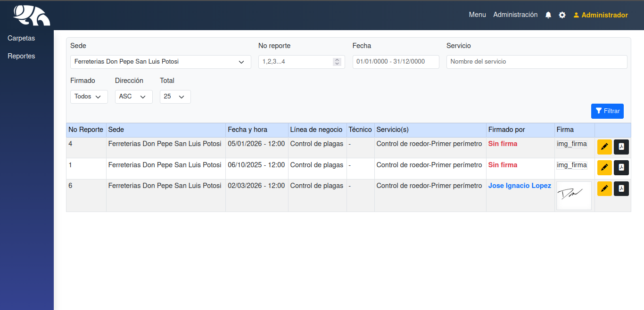Click the Administrador user link
Screen dimensions: 644x310
point(601,15)
